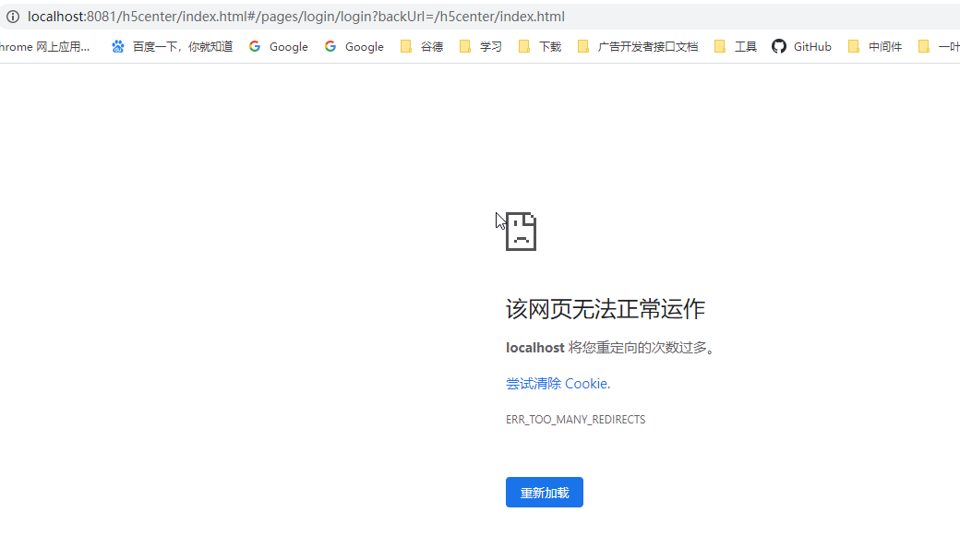This screenshot has width=960, height=560.
Task: Open the Chrome 网上应用 bookmark
Action: (44, 46)
